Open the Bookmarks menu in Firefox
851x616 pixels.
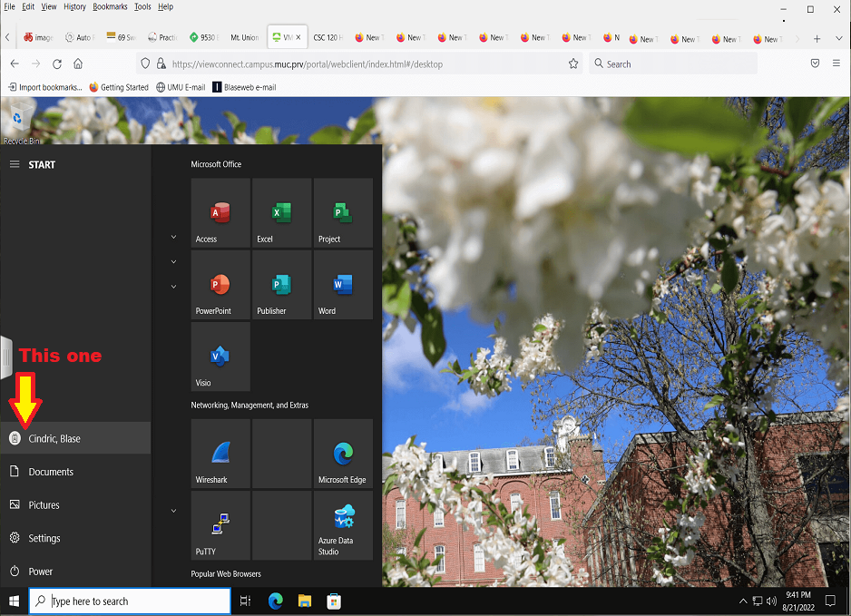pos(110,6)
